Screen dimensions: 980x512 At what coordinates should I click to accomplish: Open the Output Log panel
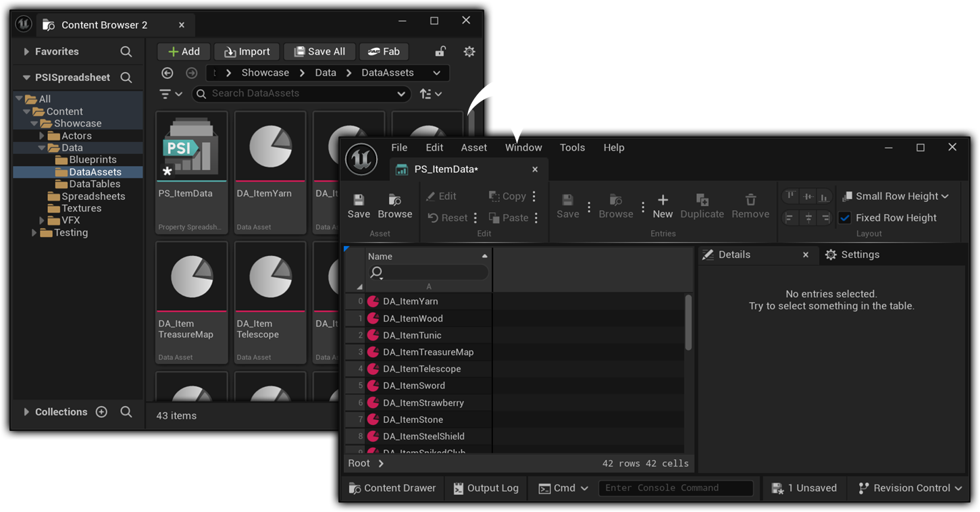tap(486, 488)
